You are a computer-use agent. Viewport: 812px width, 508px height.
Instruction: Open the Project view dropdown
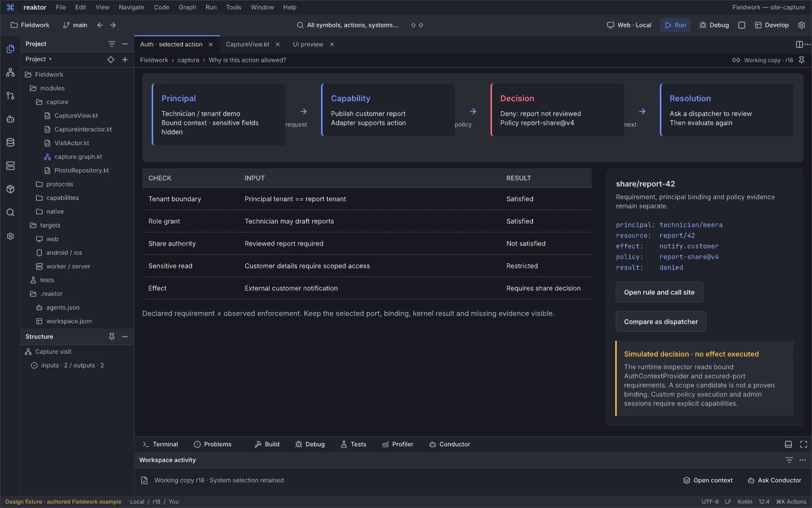[x=39, y=59]
